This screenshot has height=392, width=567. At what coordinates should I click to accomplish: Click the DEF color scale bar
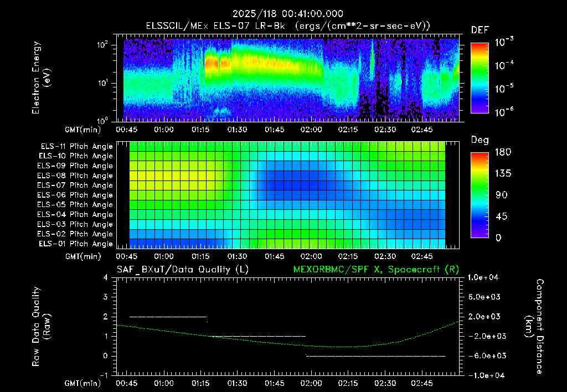pyautogui.click(x=480, y=78)
